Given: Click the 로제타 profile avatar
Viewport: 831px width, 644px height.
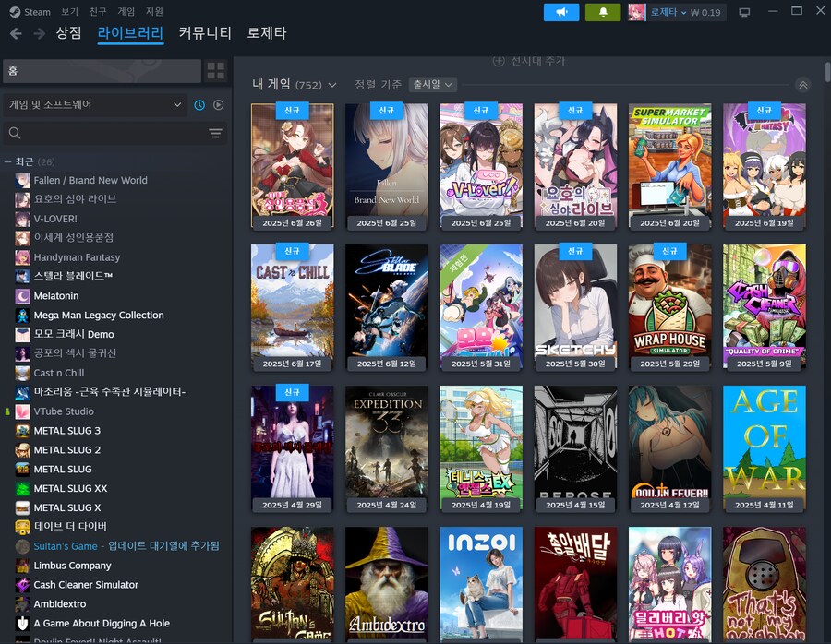Looking at the screenshot, I should [636, 12].
